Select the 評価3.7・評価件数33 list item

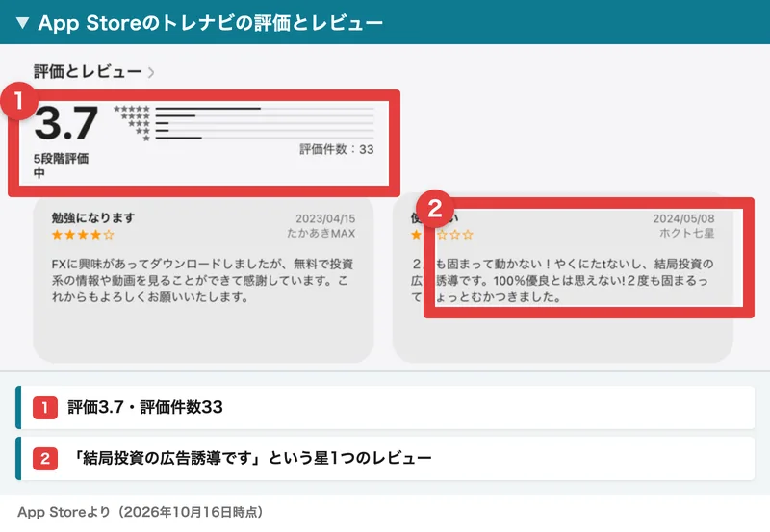[385, 407]
